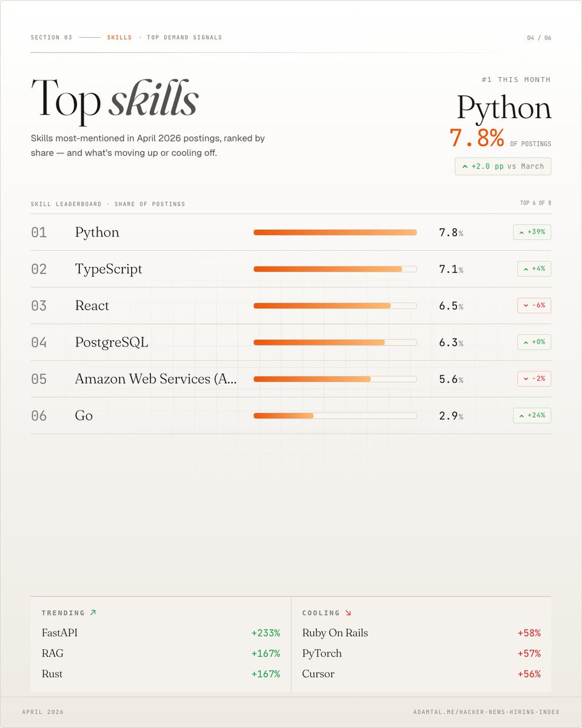This screenshot has width=582, height=728.
Task: Click the 04 / 06 page indicator
Action: 539,38
